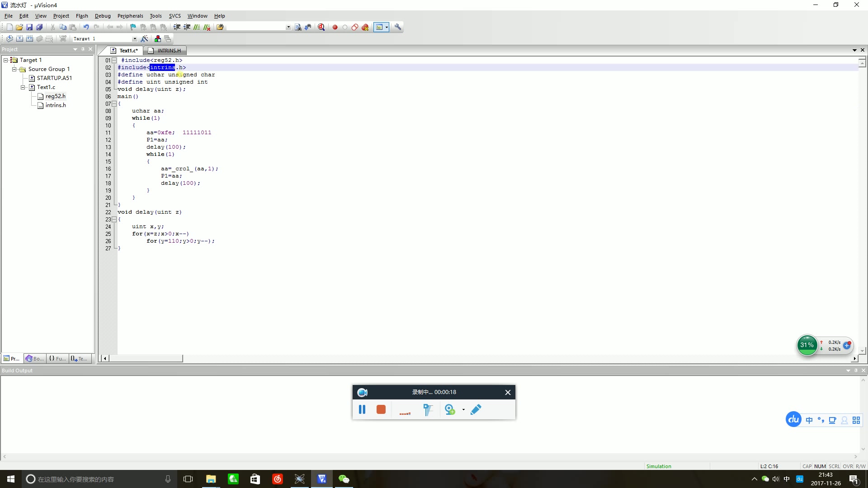This screenshot has height=488, width=868.
Task: Toggle pin on Build Output panel
Action: 856,371
